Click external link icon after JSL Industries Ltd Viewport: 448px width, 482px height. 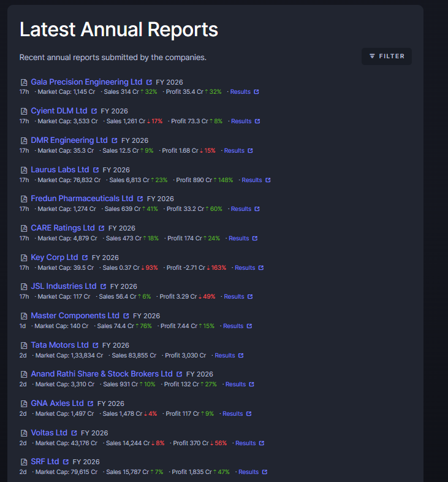[103, 287]
